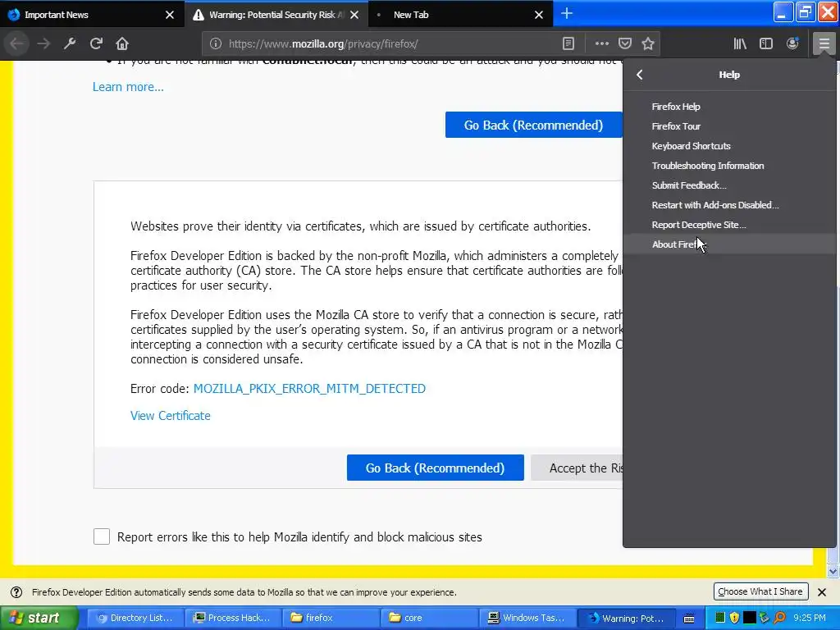Save page to Pocket
840x630 pixels.
point(624,44)
